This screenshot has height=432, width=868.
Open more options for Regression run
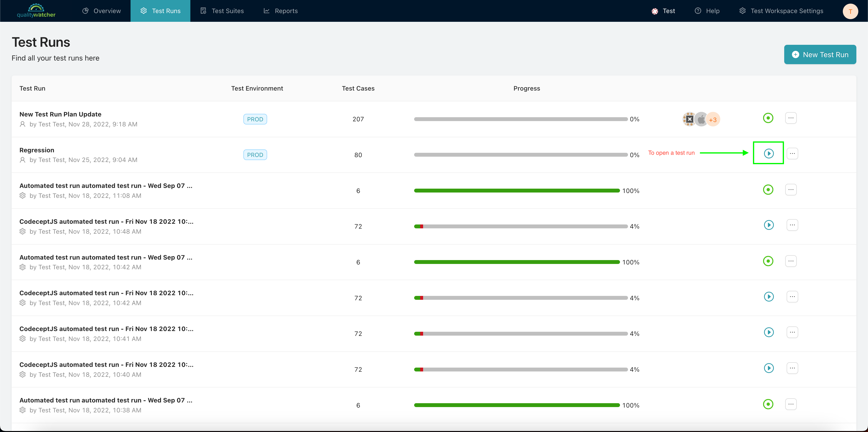point(792,153)
